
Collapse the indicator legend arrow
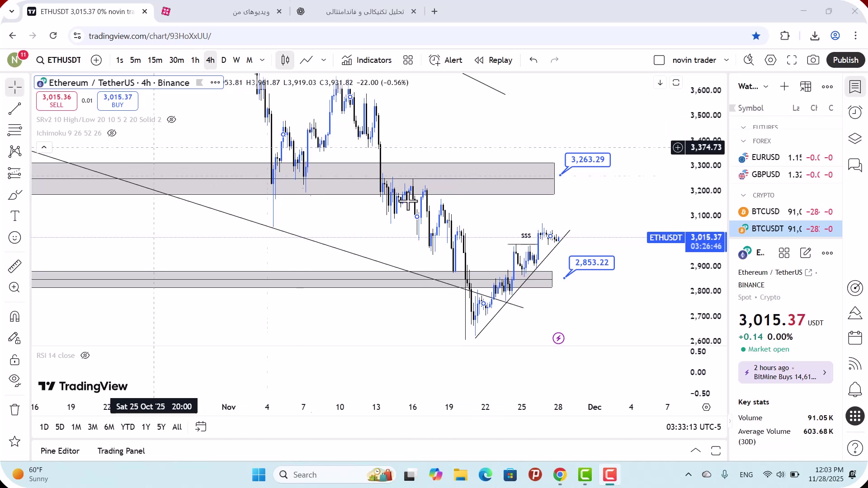click(44, 147)
